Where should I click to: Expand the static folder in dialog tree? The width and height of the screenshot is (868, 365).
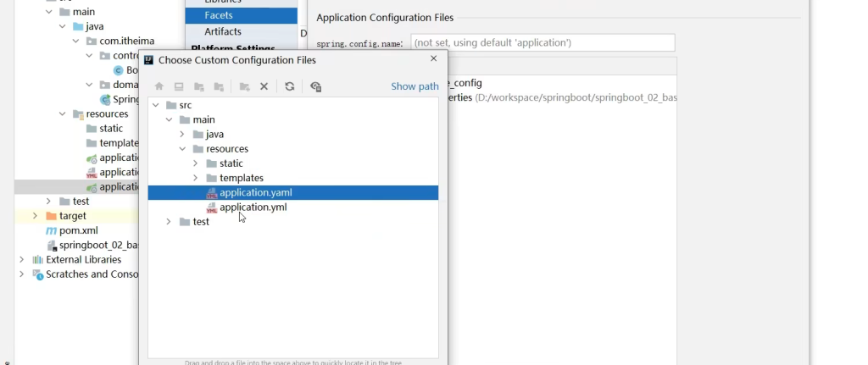pos(196,163)
